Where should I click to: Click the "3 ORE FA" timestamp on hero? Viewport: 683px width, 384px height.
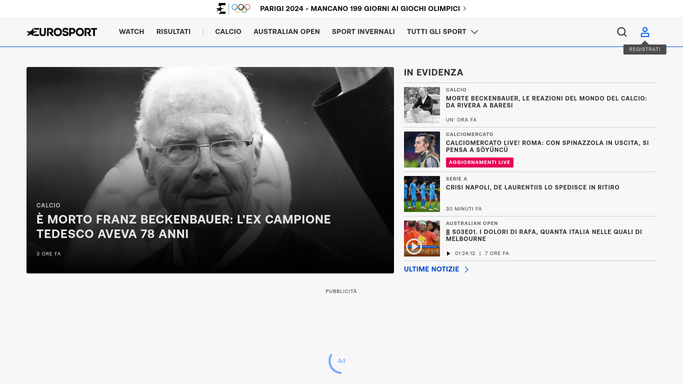[49, 254]
